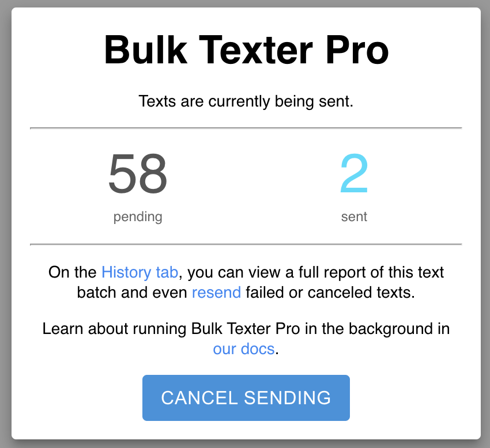Click the divider line above the counters
This screenshot has height=448, width=490.
(246, 127)
